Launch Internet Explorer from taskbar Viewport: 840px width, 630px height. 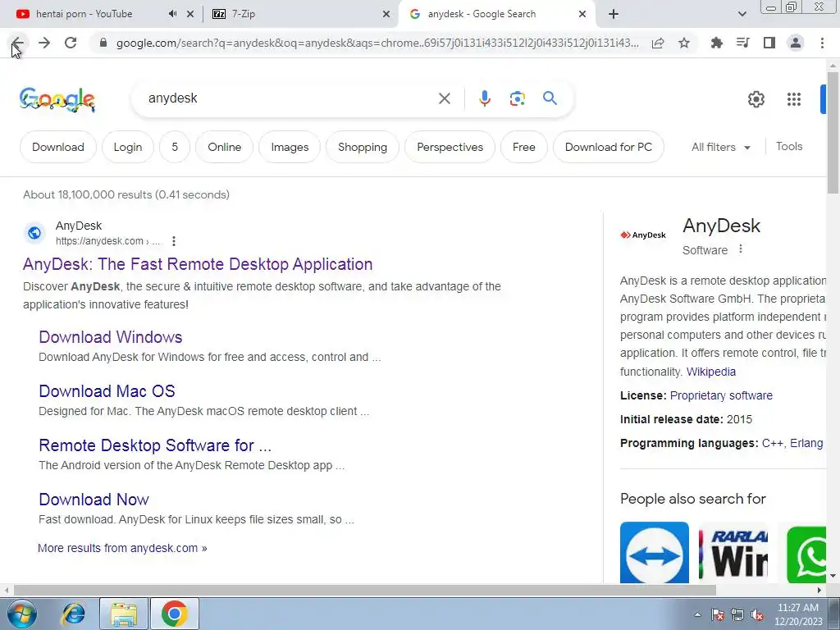73,614
